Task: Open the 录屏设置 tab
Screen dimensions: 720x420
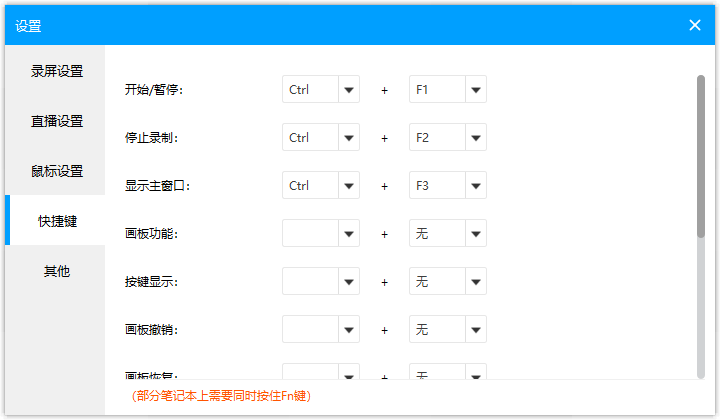Action: [x=56, y=71]
